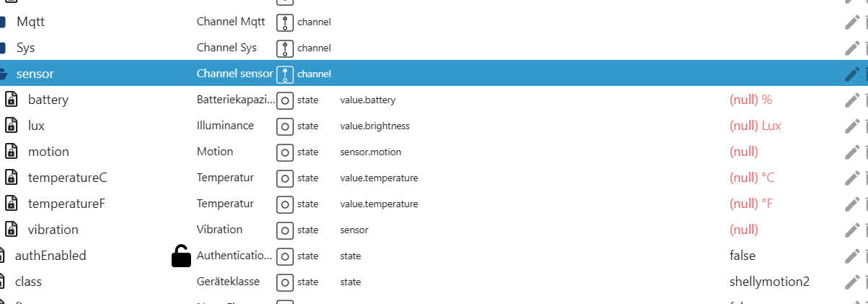Select the temperatureF tree item

pyautogui.click(x=66, y=204)
